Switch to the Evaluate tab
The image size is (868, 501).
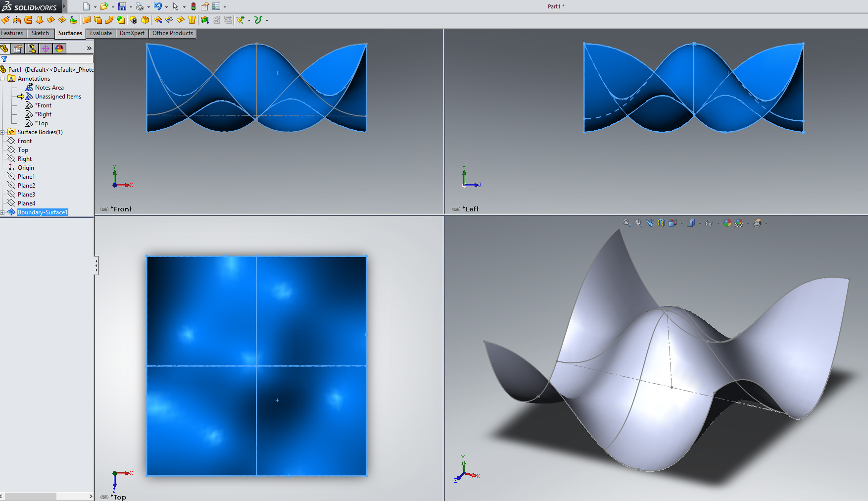pyautogui.click(x=101, y=33)
